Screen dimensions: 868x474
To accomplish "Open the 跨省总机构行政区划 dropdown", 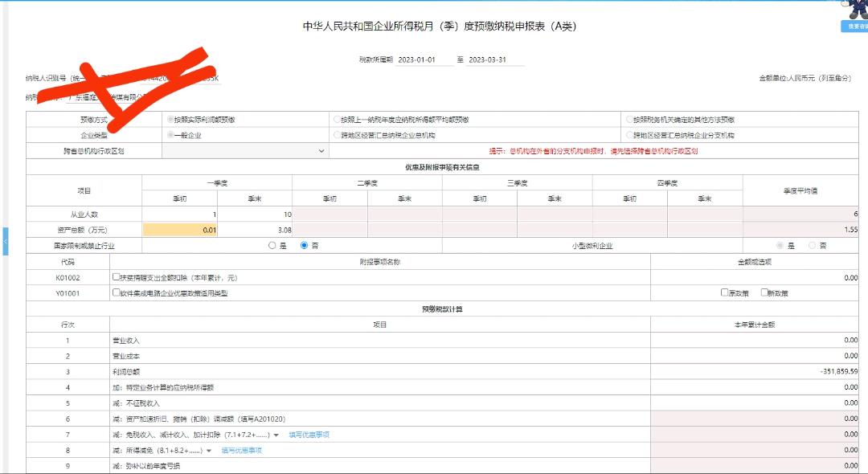I will [x=245, y=151].
